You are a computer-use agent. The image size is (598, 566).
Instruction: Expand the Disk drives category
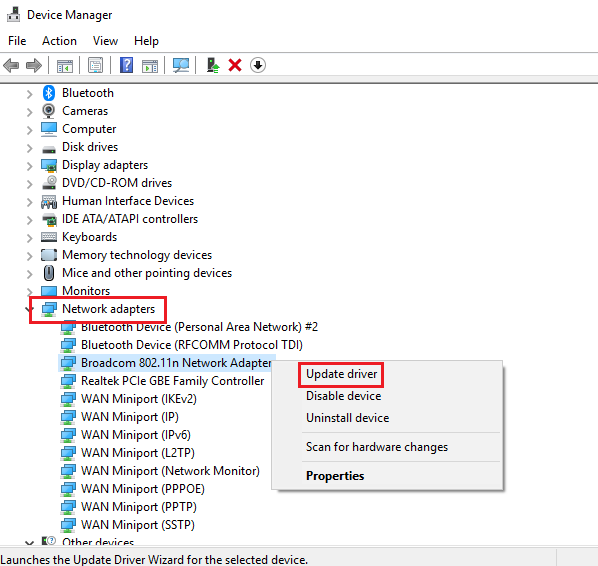tap(29, 148)
